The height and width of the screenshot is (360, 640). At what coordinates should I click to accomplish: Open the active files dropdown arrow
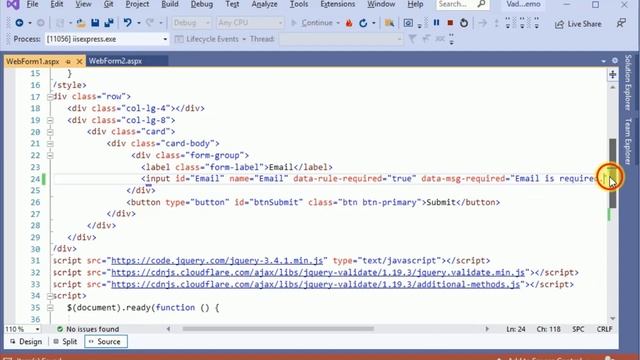tap(604, 61)
